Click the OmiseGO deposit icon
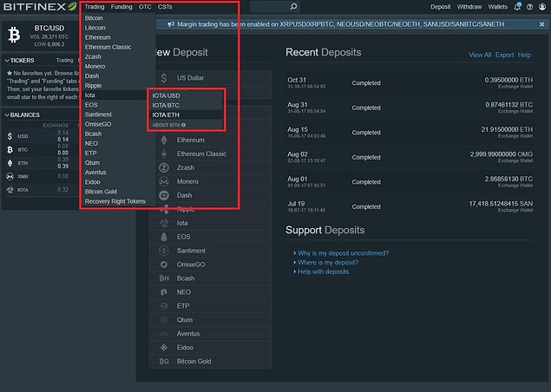Viewport: 551px width, 392px height. click(164, 265)
